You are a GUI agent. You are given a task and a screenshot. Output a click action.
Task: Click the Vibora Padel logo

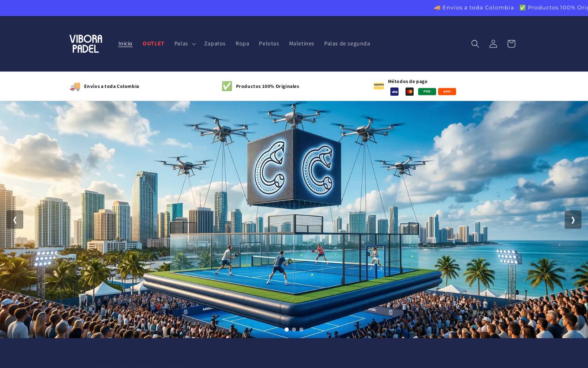click(x=86, y=44)
